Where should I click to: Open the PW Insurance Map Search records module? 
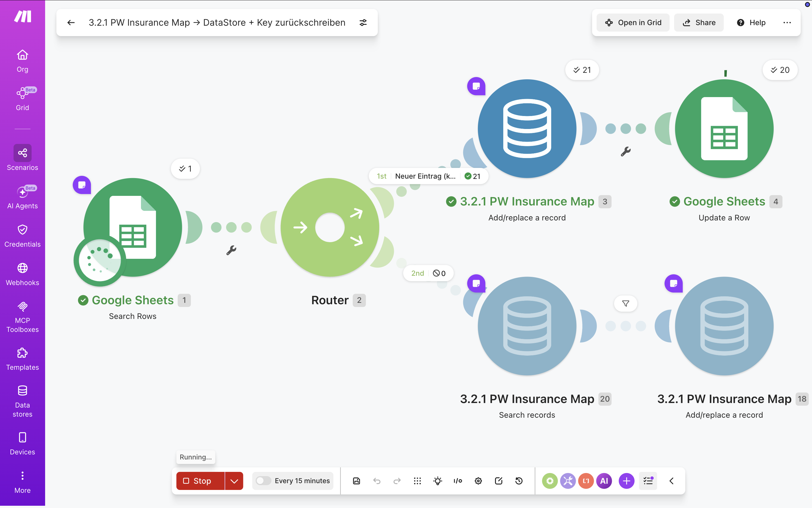tap(527, 326)
